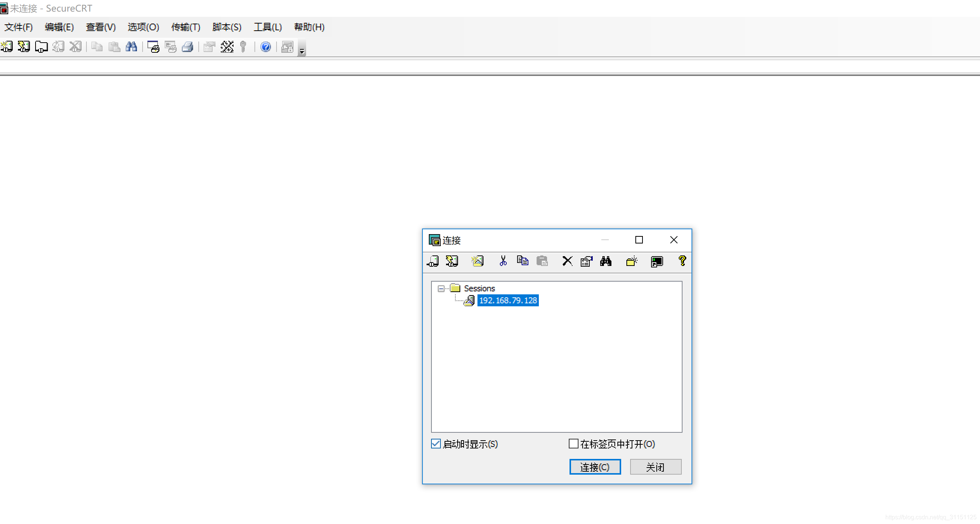Click Delete X icon in 连接 dialog toolbar

pos(567,261)
